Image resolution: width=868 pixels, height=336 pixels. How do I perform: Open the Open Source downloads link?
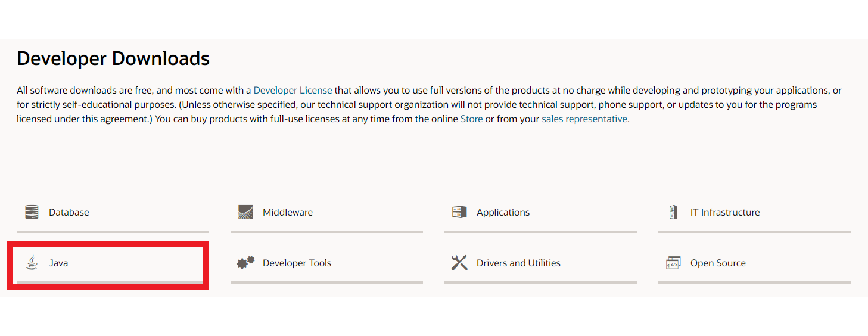point(718,263)
